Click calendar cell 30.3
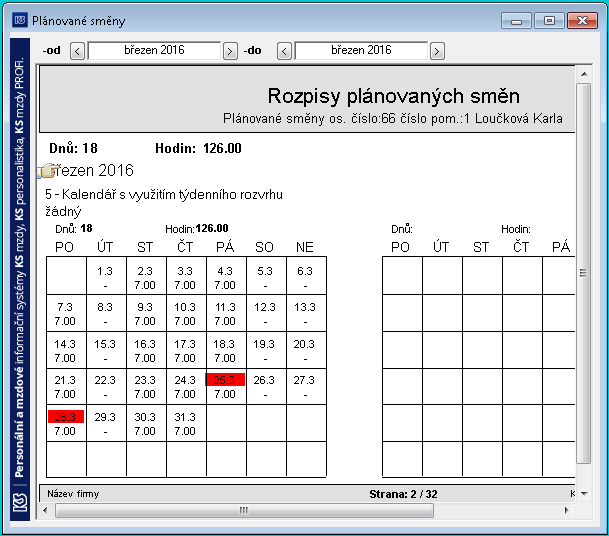 coord(146,423)
